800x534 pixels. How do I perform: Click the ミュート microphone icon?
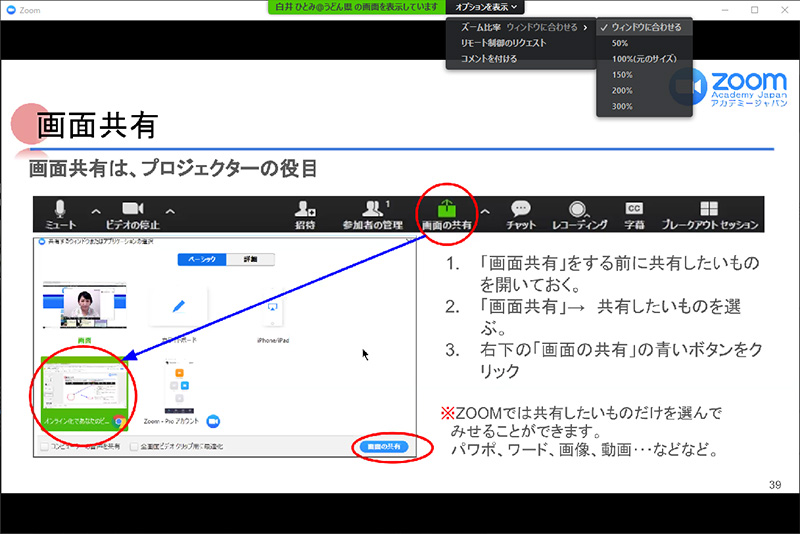(x=60, y=209)
